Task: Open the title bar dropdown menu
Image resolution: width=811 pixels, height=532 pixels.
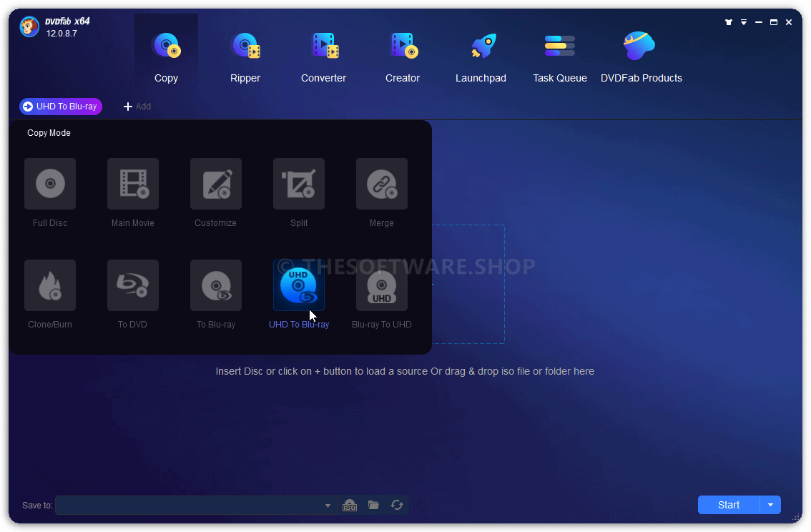Action: coord(744,22)
